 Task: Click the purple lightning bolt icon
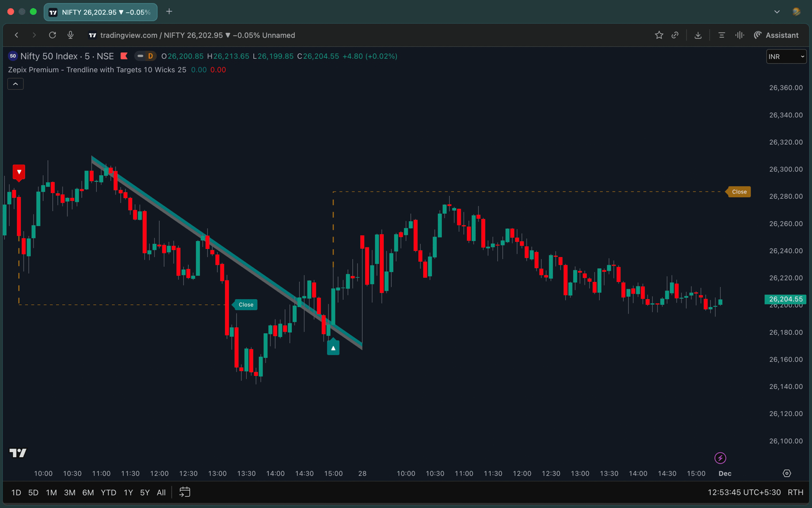720,458
